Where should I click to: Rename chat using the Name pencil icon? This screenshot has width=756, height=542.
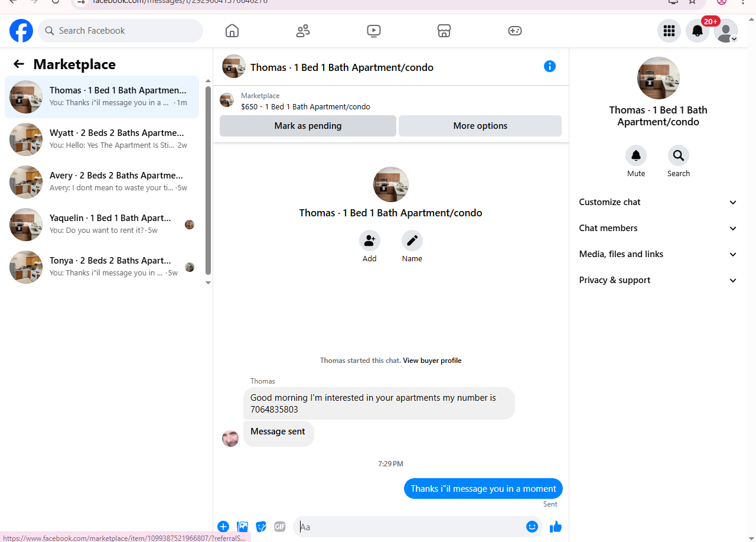click(x=412, y=241)
